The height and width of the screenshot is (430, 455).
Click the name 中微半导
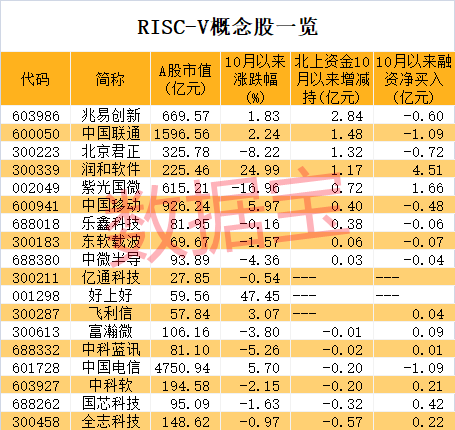[x=111, y=259]
